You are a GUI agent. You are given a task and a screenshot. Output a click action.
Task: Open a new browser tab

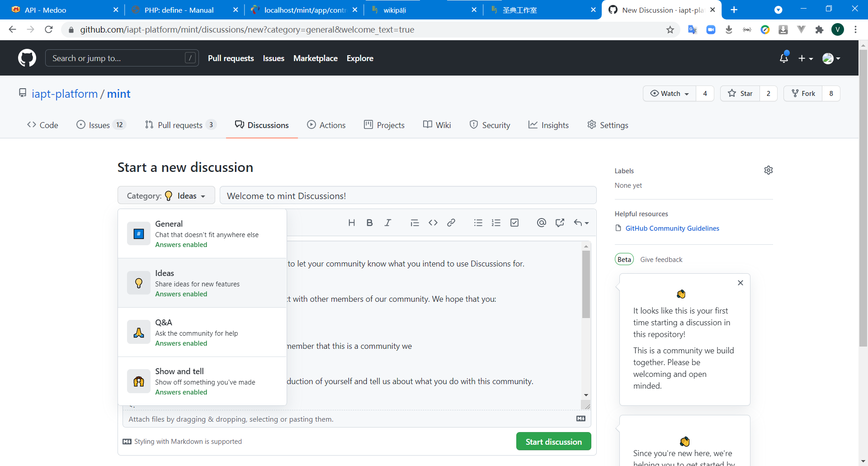pyautogui.click(x=734, y=10)
